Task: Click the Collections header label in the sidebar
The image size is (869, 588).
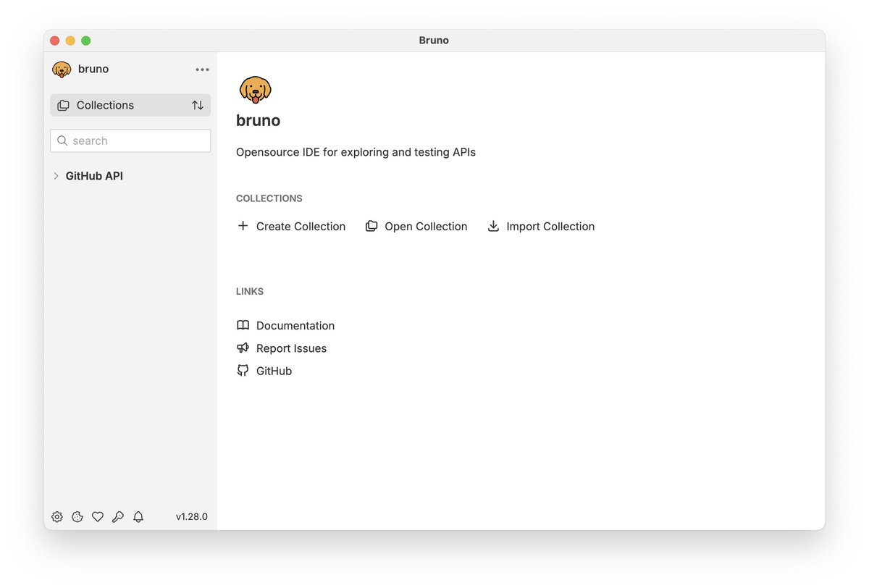Action: (105, 105)
